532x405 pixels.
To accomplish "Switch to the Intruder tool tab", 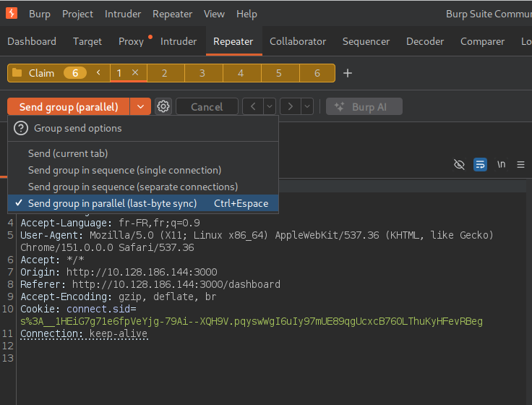I will [x=179, y=41].
